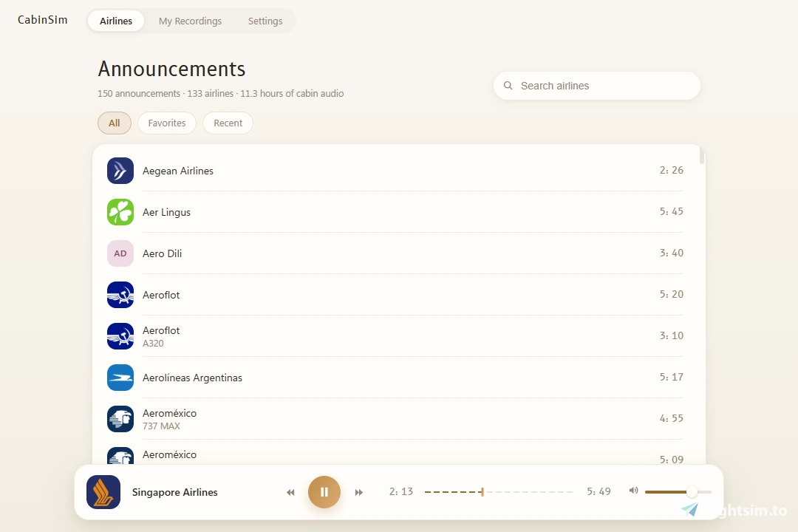This screenshot has height=532, width=798.
Task: Select the Aerolíneas Argentinas announcement name
Action: tap(192, 378)
